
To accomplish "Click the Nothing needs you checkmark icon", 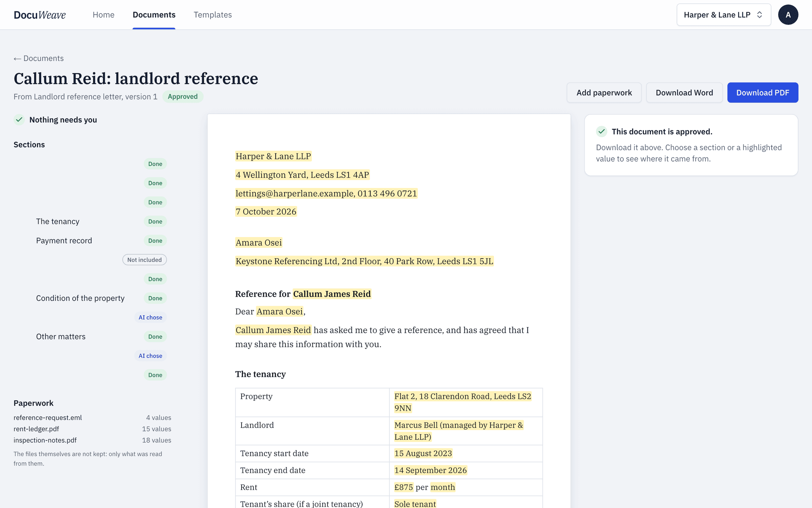I will pos(19,120).
